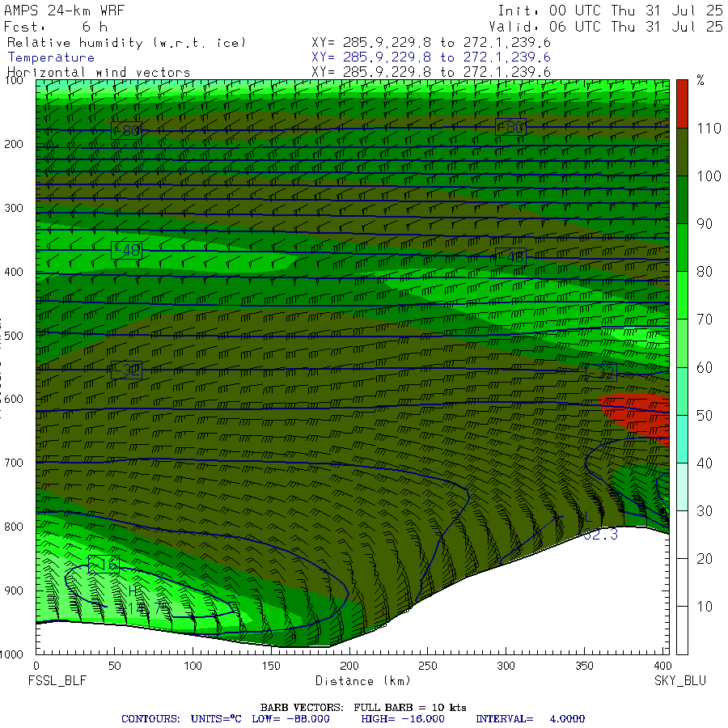Click the pressure axis label '500'
This screenshot has height=728, width=728.
[14, 336]
